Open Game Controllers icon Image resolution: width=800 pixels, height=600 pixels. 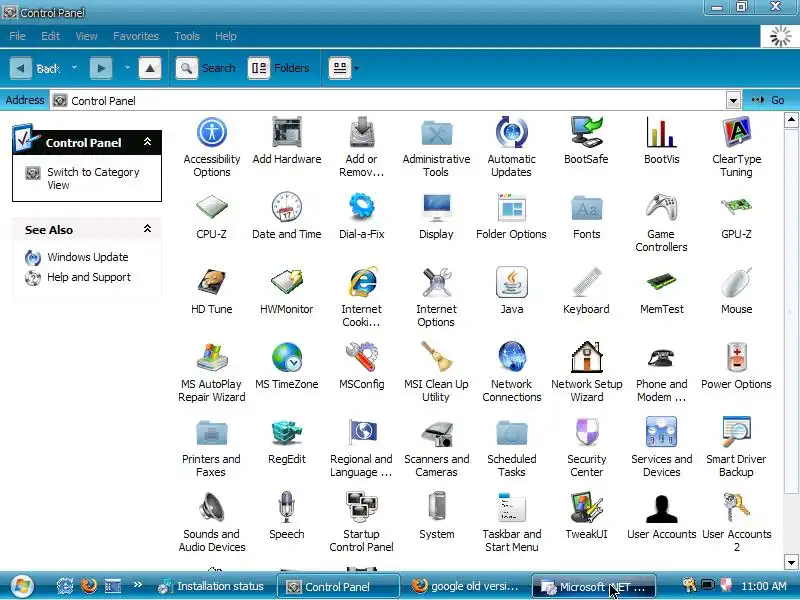click(662, 207)
